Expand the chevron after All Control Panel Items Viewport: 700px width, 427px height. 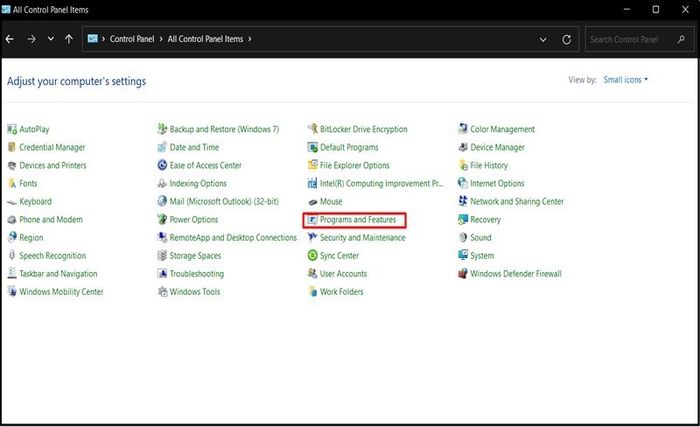point(250,39)
